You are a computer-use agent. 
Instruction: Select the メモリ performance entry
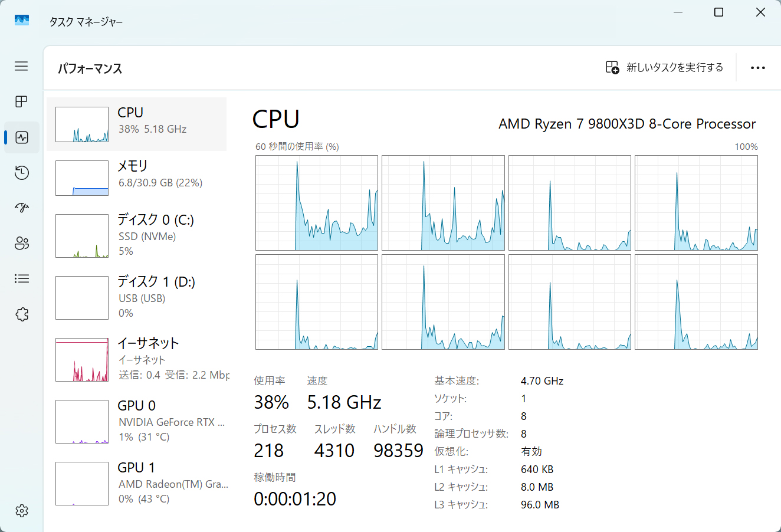click(x=137, y=178)
